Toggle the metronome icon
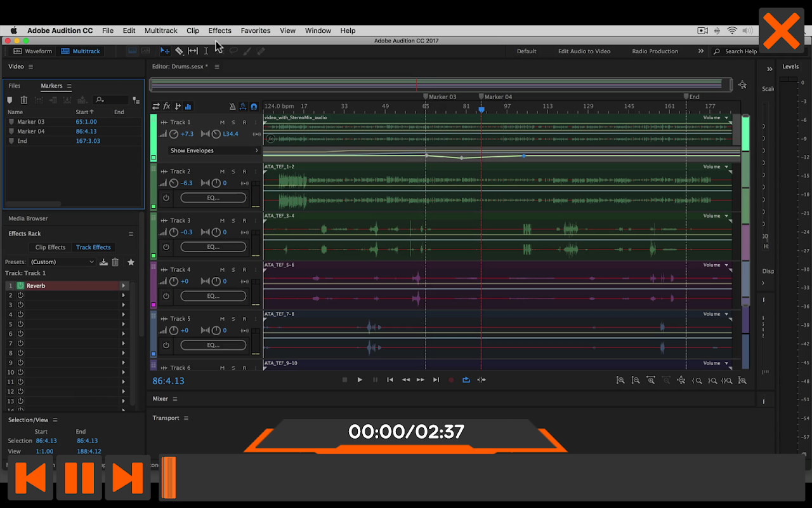Viewport: 812px width, 508px height. (232, 106)
